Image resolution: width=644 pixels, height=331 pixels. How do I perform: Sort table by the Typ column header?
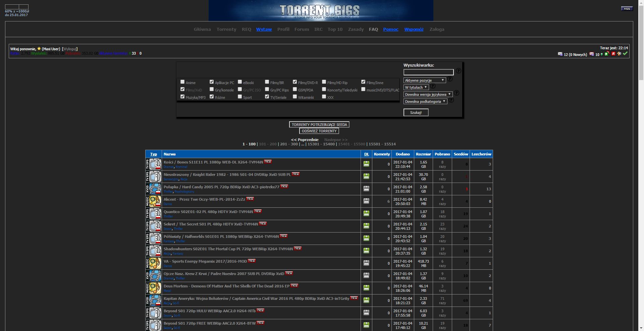click(x=154, y=154)
